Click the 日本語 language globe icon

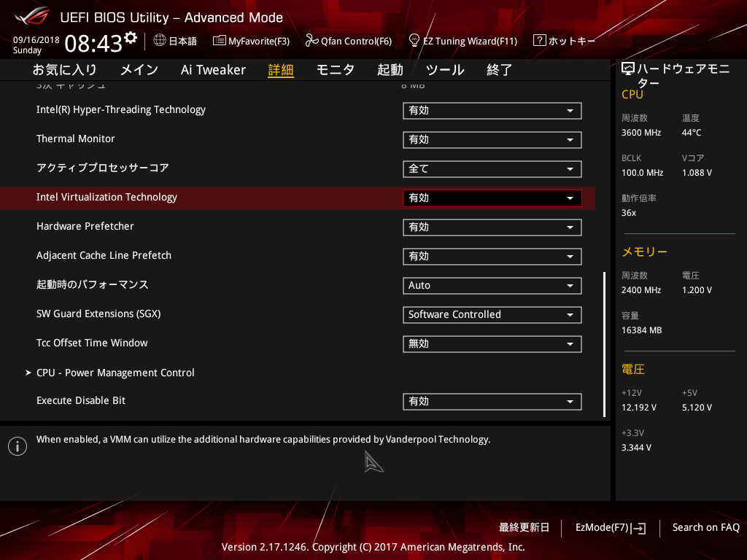[159, 41]
